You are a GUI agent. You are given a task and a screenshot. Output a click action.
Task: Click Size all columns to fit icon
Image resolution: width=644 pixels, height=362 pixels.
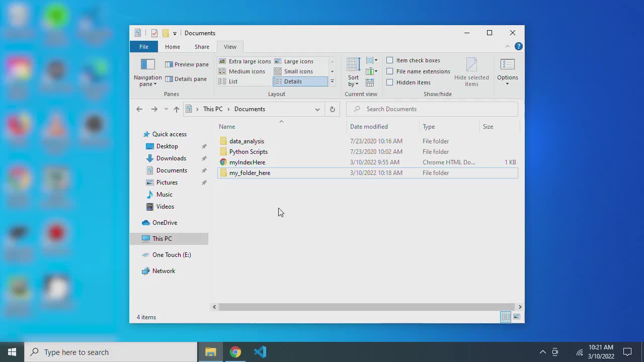coord(370,82)
